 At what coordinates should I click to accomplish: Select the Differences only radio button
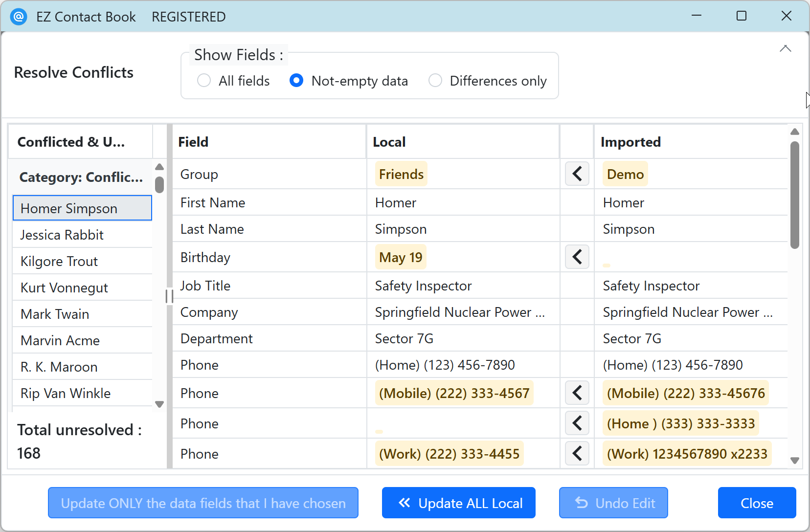click(435, 81)
